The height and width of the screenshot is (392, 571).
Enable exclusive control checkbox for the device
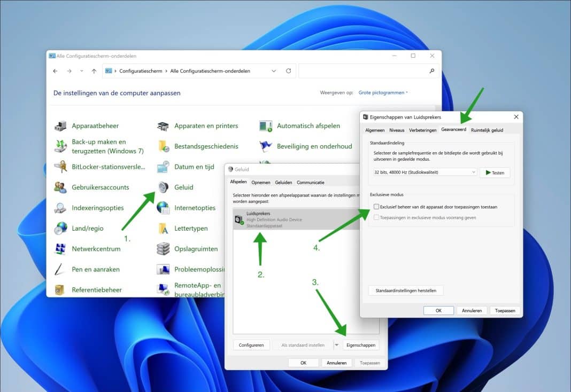[x=376, y=206]
